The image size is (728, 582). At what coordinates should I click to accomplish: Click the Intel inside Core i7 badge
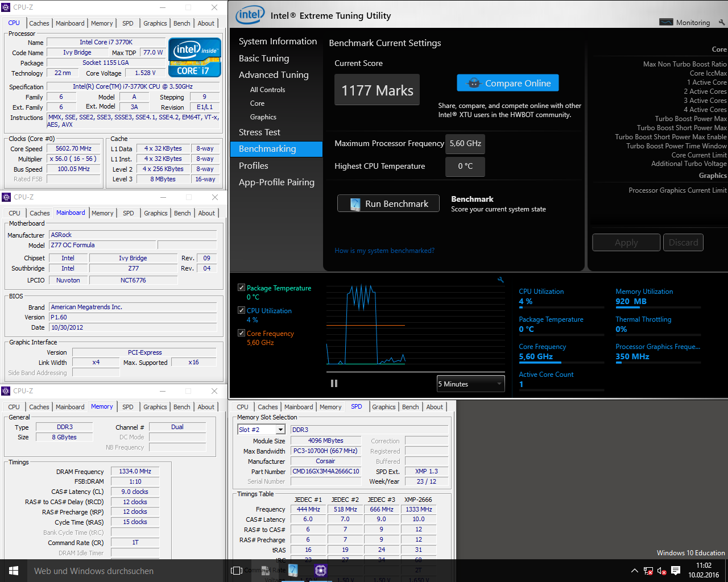tap(195, 57)
